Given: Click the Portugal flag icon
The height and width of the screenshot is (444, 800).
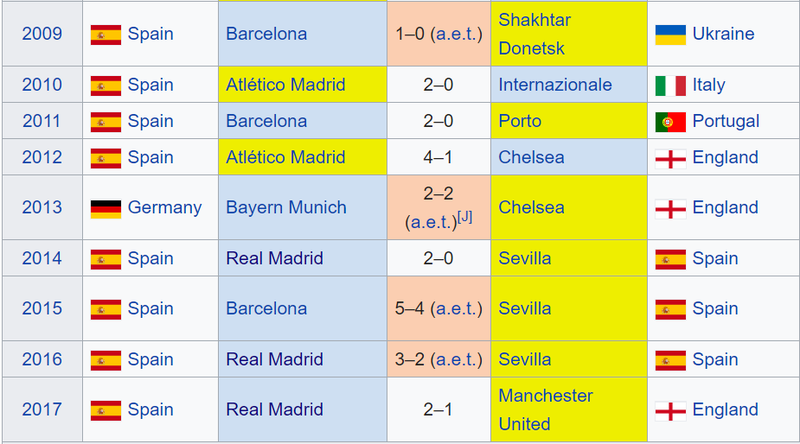Looking at the screenshot, I should (670, 122).
